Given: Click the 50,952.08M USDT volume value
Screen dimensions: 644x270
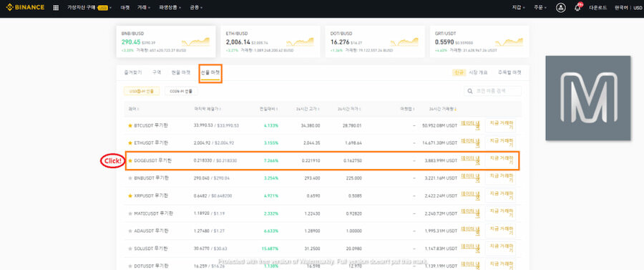Looking at the screenshot, I should (x=439, y=125).
